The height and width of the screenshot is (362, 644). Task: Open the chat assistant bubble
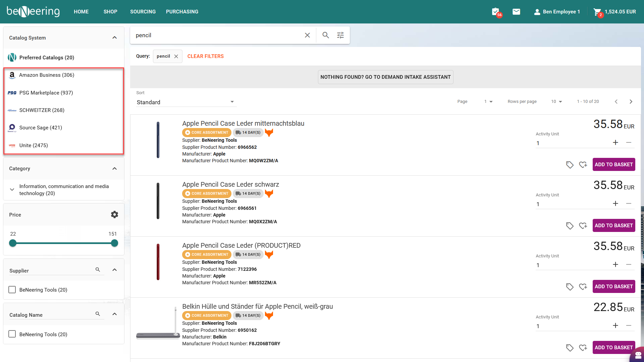click(x=638, y=355)
